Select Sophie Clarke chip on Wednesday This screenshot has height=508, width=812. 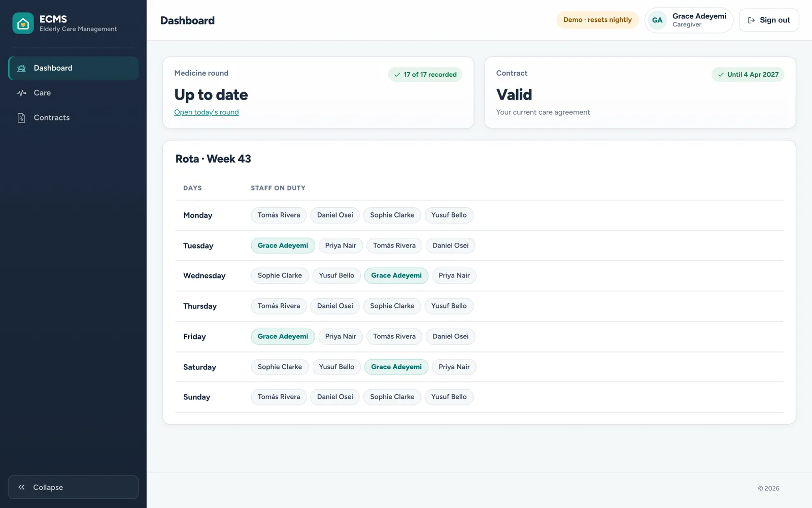280,276
